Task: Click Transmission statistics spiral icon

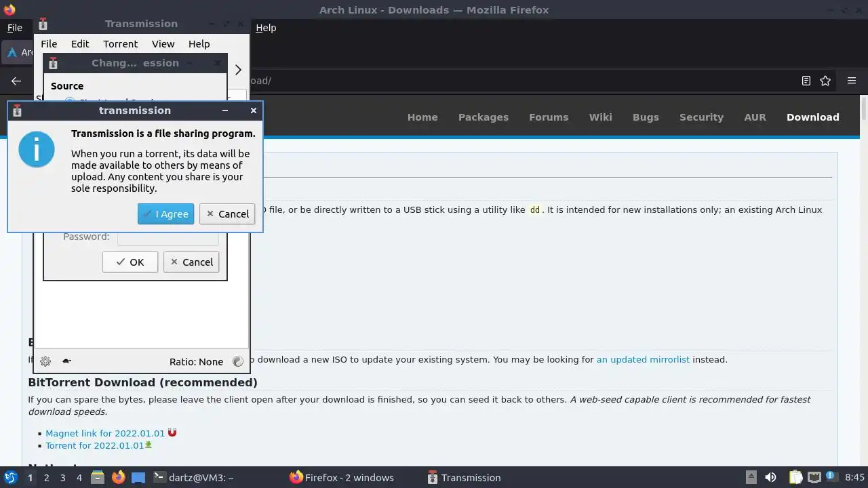Action: (238, 361)
